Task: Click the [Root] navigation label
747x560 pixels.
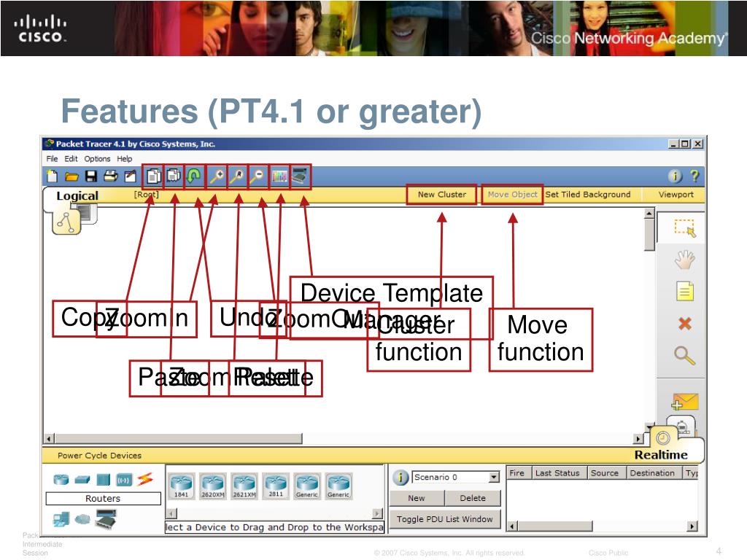Action: point(146,194)
